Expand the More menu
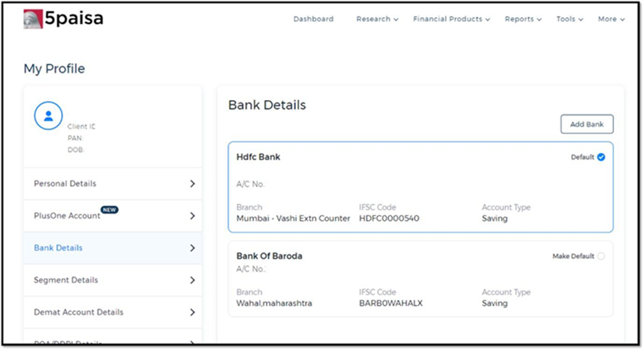This screenshot has height=350, width=644. [611, 19]
